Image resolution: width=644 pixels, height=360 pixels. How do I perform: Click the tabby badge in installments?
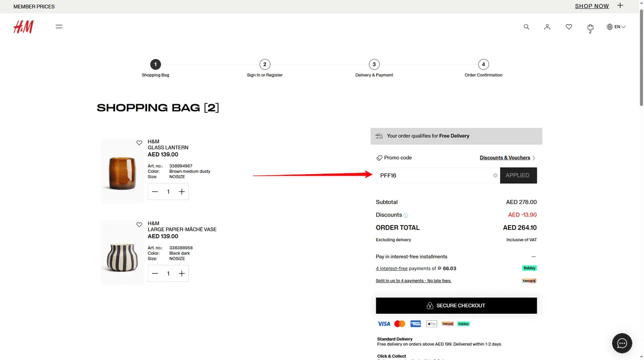pyautogui.click(x=529, y=268)
